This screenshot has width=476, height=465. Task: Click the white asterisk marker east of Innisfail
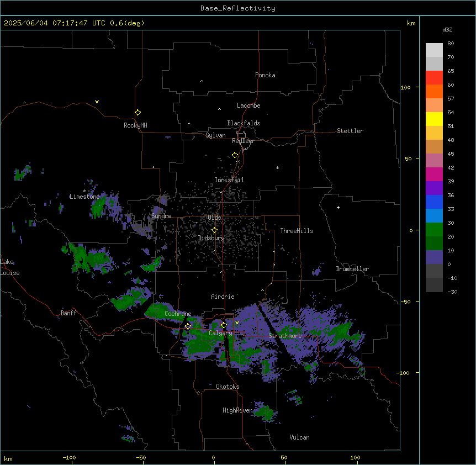[x=277, y=167]
